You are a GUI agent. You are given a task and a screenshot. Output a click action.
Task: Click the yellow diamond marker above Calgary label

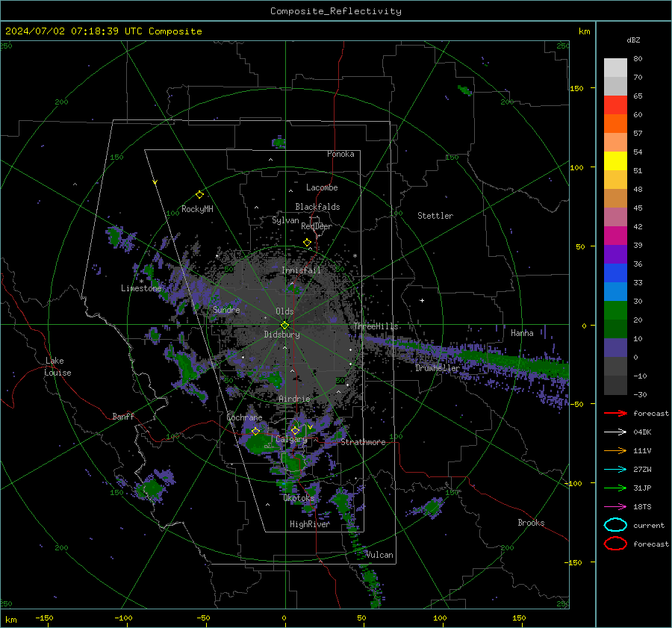pos(295,430)
